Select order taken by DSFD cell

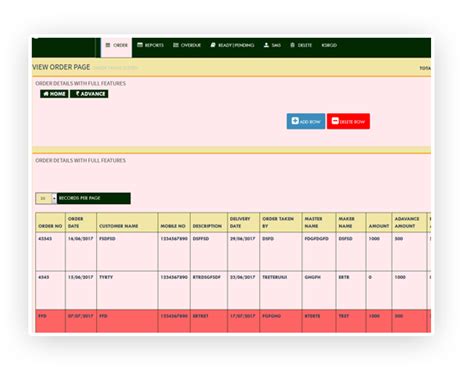[281, 252]
